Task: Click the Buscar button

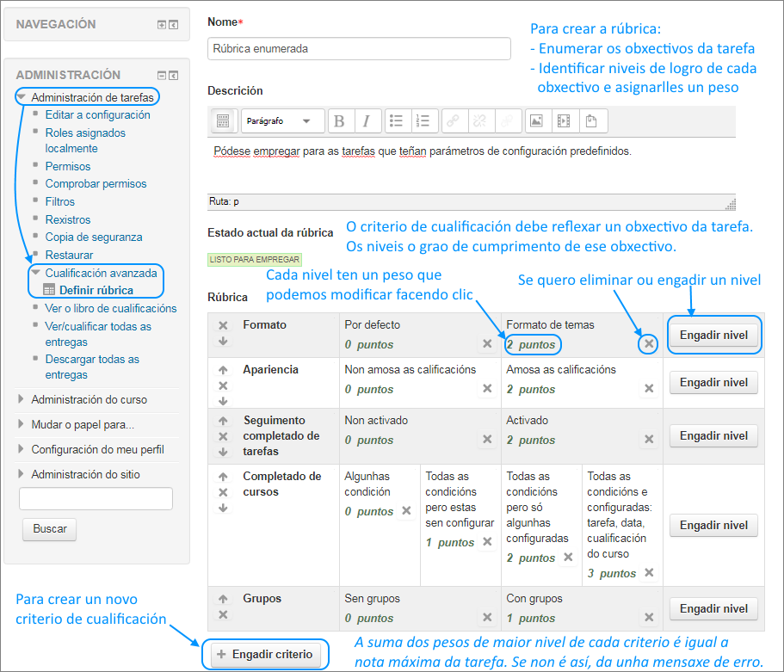Action: click(x=48, y=529)
